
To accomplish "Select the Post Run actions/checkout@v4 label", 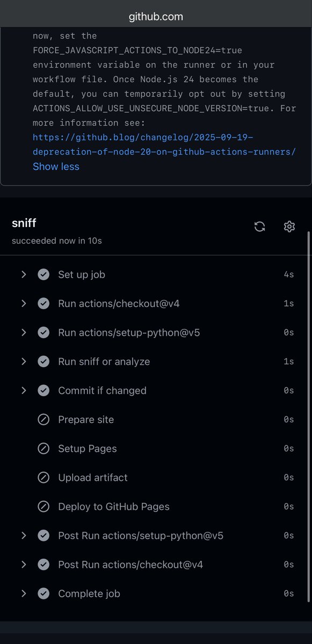I will click(x=130, y=565).
